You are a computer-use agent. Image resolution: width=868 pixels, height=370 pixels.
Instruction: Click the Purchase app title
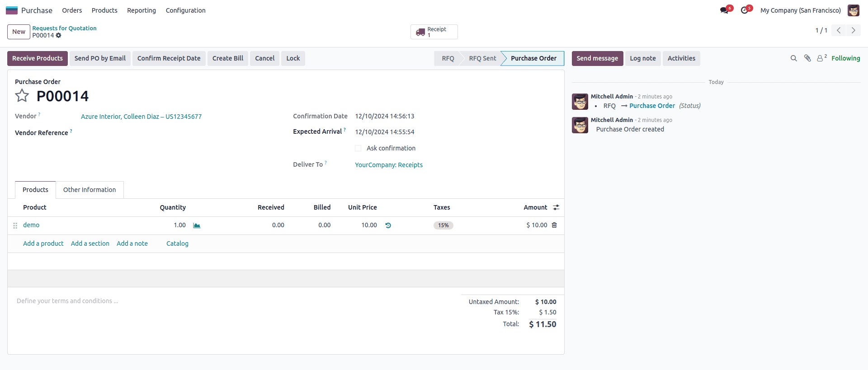[37, 10]
